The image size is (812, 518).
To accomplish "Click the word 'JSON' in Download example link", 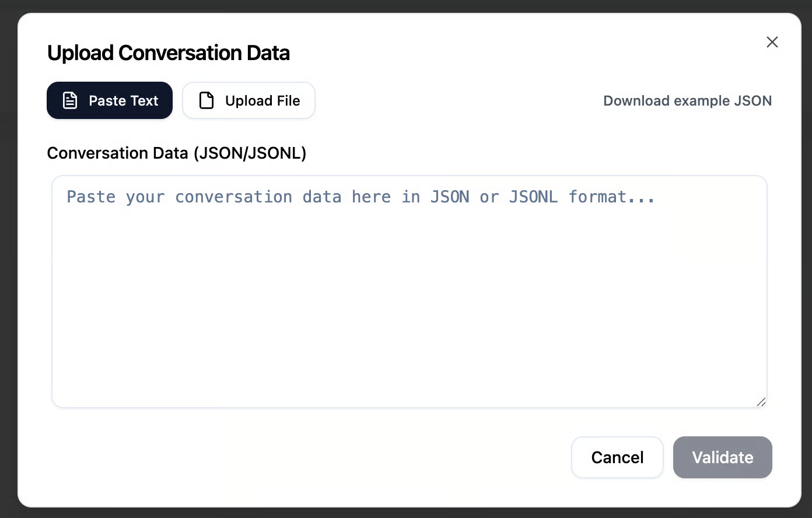I will [752, 100].
